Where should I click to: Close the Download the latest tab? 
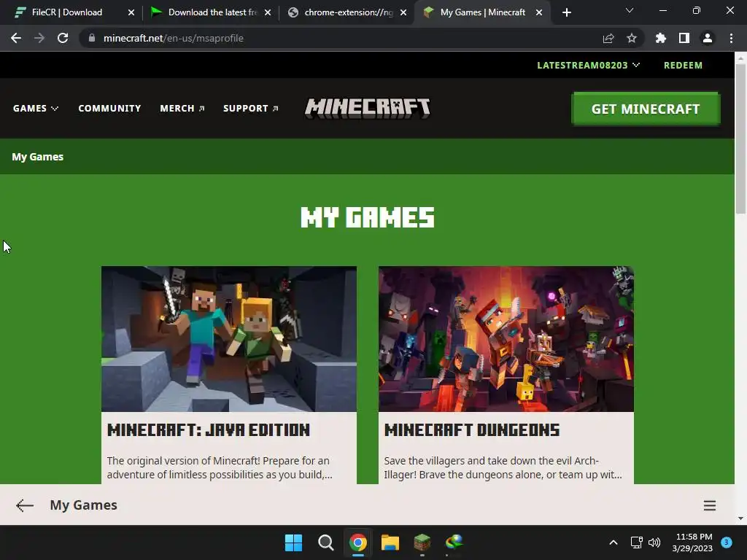pyautogui.click(x=268, y=12)
